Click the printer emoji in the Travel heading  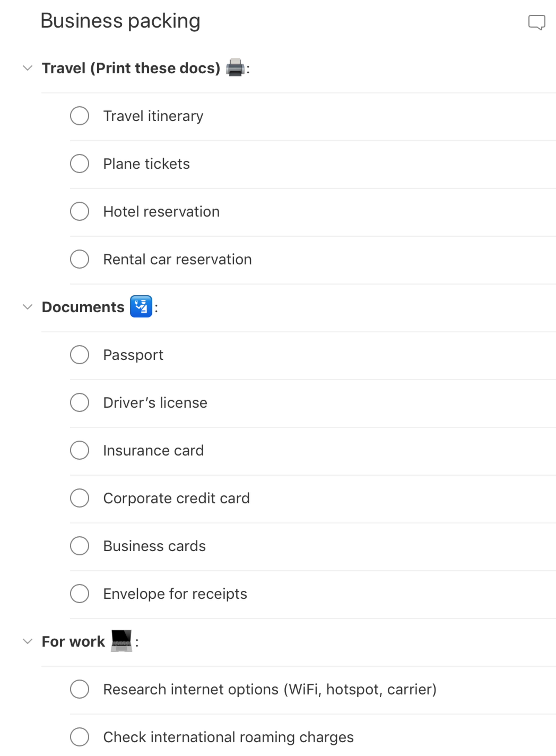[235, 68]
